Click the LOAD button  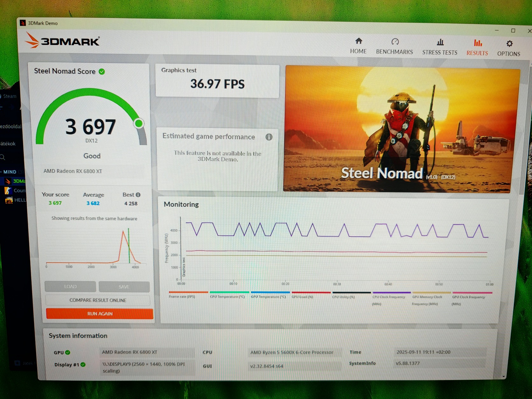[x=70, y=286]
